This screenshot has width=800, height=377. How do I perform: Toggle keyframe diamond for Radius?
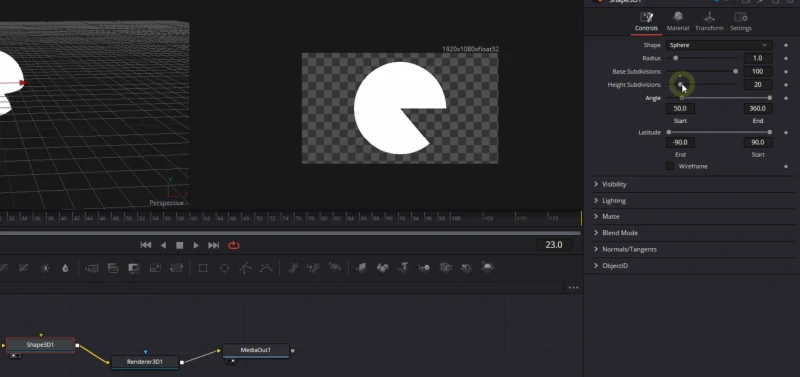click(786, 58)
